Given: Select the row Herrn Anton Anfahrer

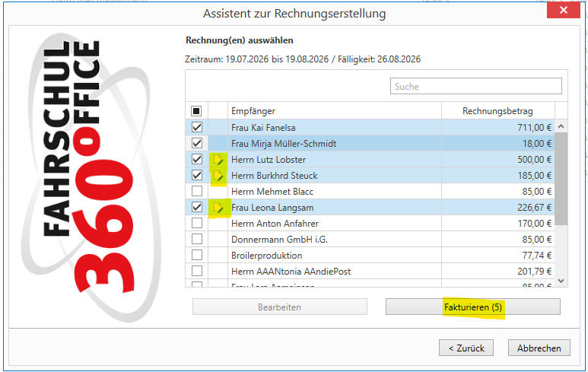Looking at the screenshot, I should click(x=370, y=223).
